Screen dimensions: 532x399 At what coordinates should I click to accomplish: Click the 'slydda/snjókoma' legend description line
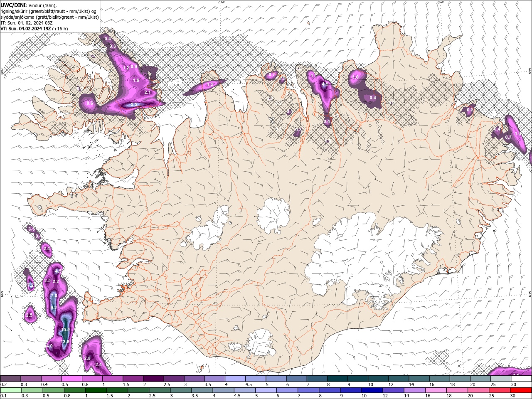(x=50, y=17)
